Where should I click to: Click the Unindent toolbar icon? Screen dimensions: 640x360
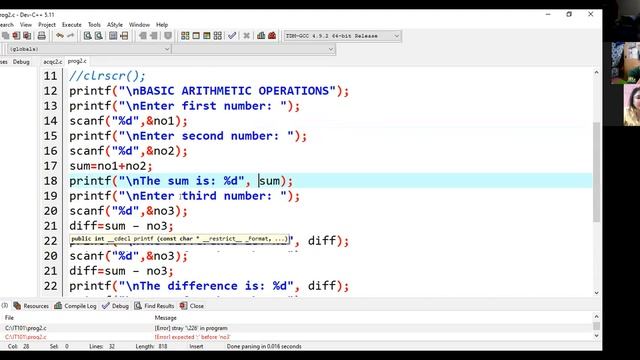coord(153,36)
